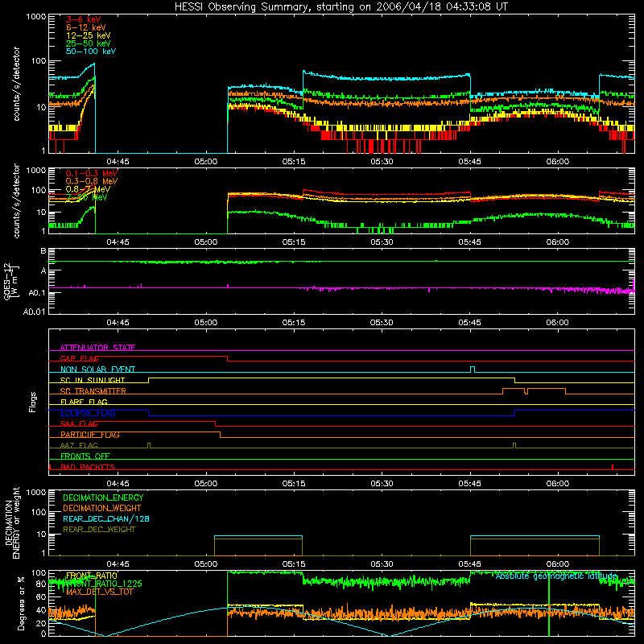Select the 80 tick label in bottom panel

pyautogui.click(x=42, y=584)
